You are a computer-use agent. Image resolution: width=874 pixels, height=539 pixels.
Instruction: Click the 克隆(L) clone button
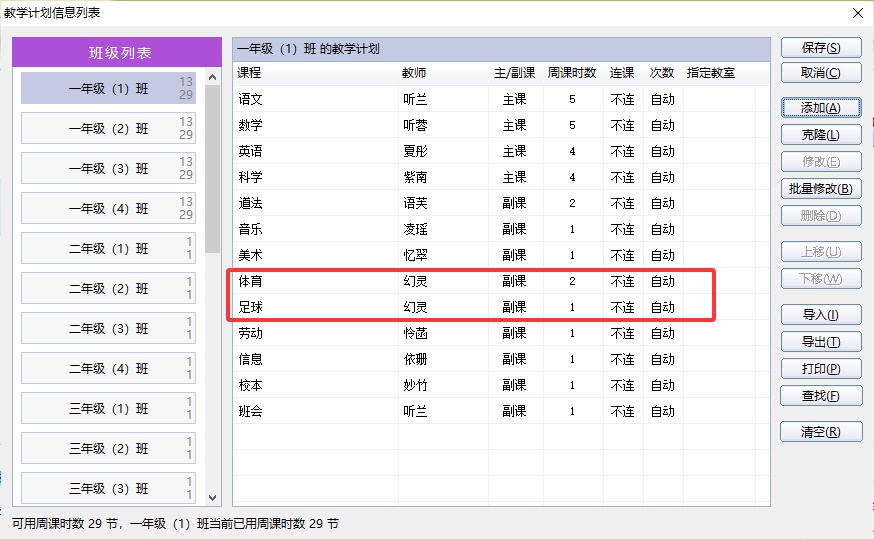(x=820, y=135)
